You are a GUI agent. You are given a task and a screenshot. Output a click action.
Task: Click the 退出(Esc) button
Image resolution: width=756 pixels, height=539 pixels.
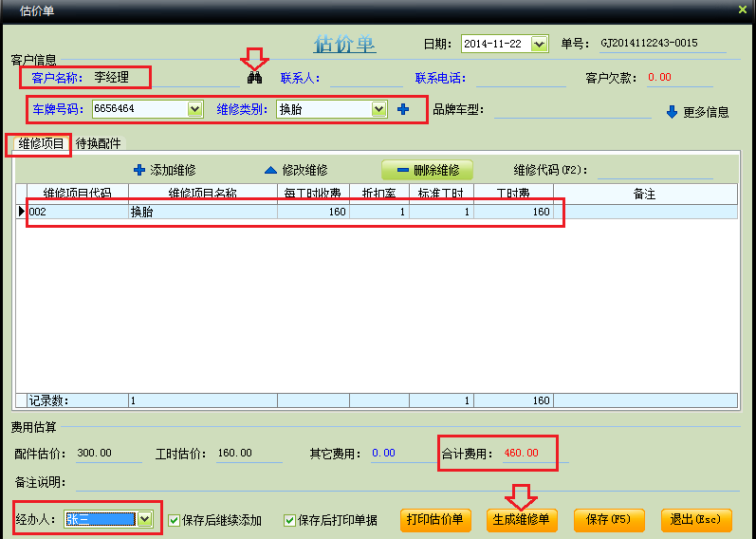pyautogui.click(x=696, y=520)
